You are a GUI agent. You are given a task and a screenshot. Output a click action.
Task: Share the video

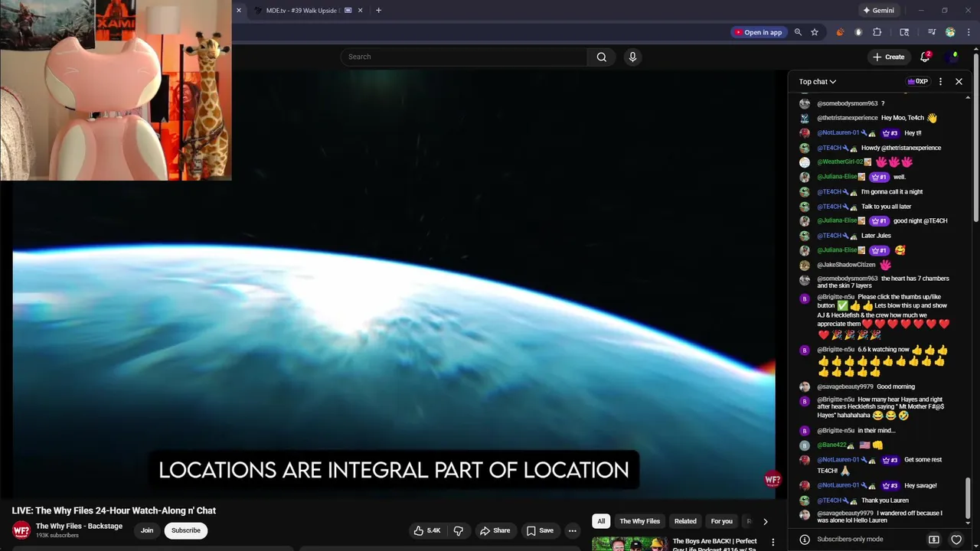tap(495, 530)
